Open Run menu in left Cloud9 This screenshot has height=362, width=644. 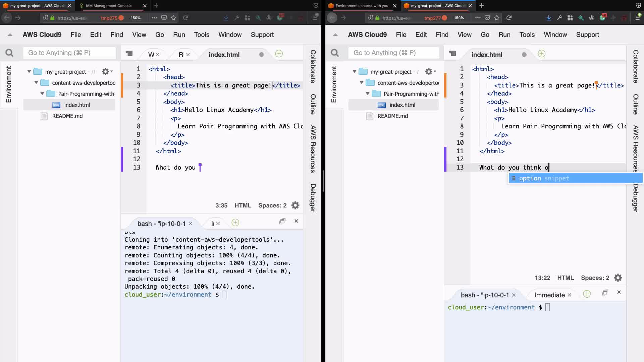(179, 35)
